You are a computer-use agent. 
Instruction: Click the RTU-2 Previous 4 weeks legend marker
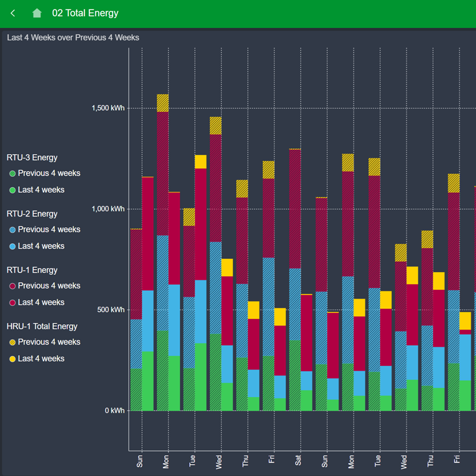click(12, 230)
